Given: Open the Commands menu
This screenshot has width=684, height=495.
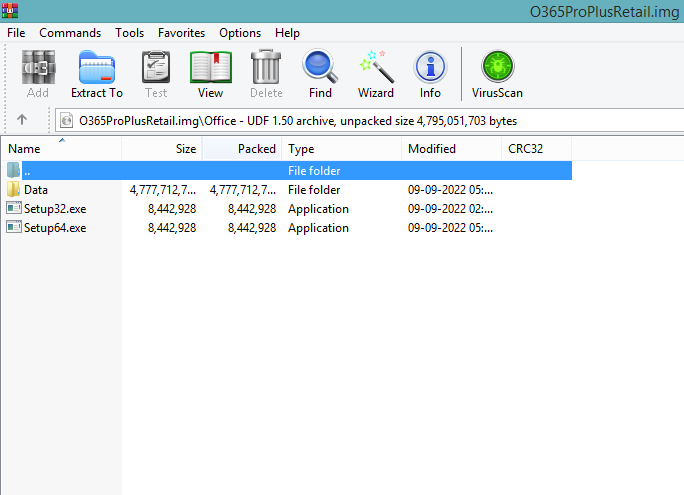Looking at the screenshot, I should coord(70,33).
